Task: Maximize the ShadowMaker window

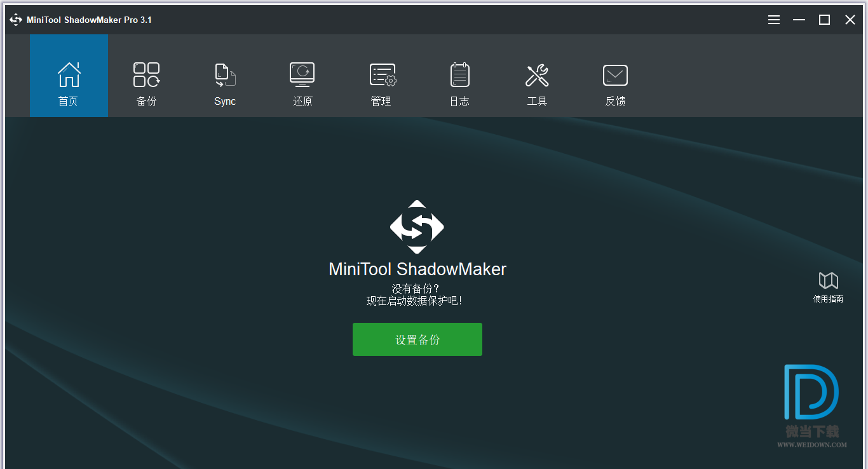Action: [824, 20]
